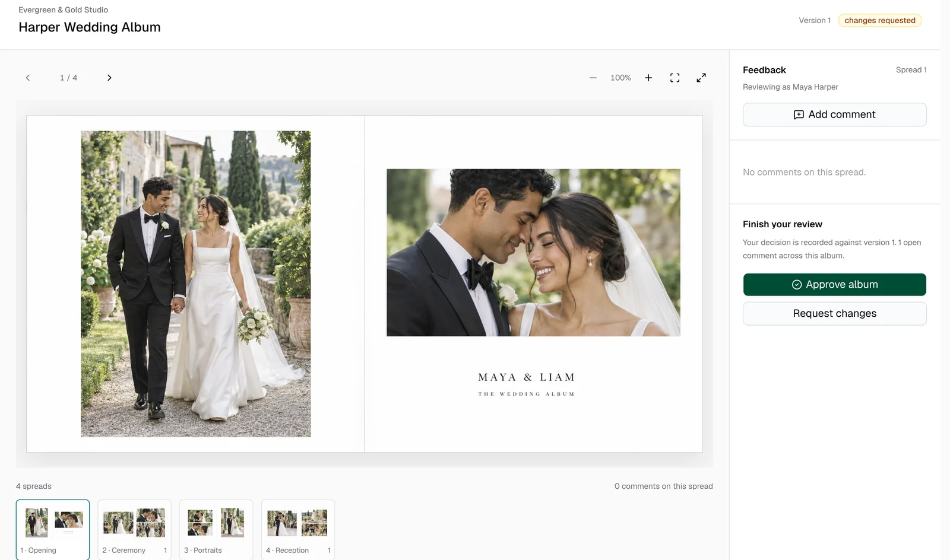Click 'No comments on this spread.' text

click(x=804, y=172)
